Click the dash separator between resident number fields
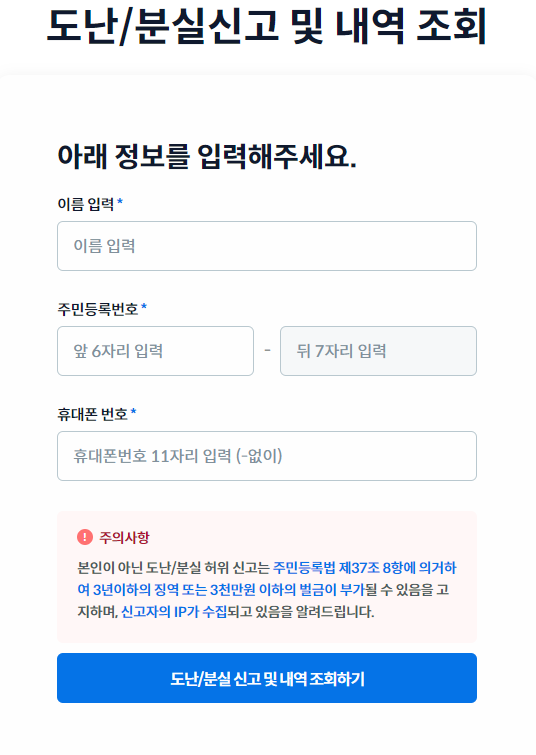Screen dimensions: 536x755 point(267,351)
